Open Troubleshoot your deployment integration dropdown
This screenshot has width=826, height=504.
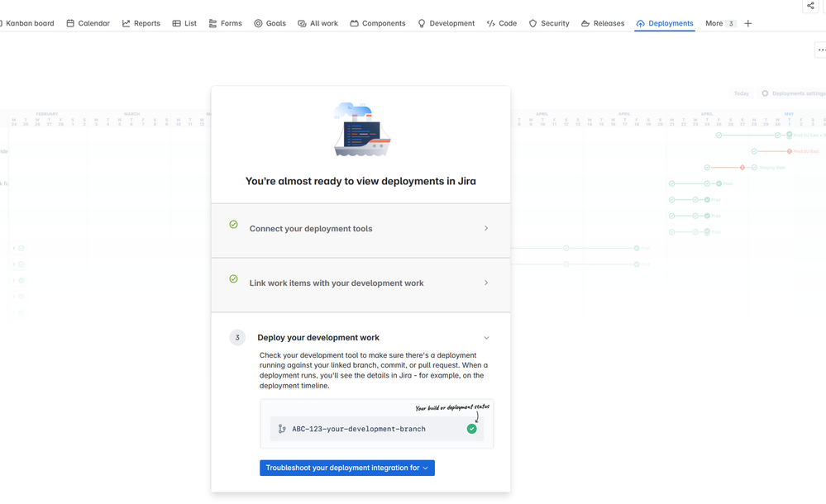coord(347,468)
